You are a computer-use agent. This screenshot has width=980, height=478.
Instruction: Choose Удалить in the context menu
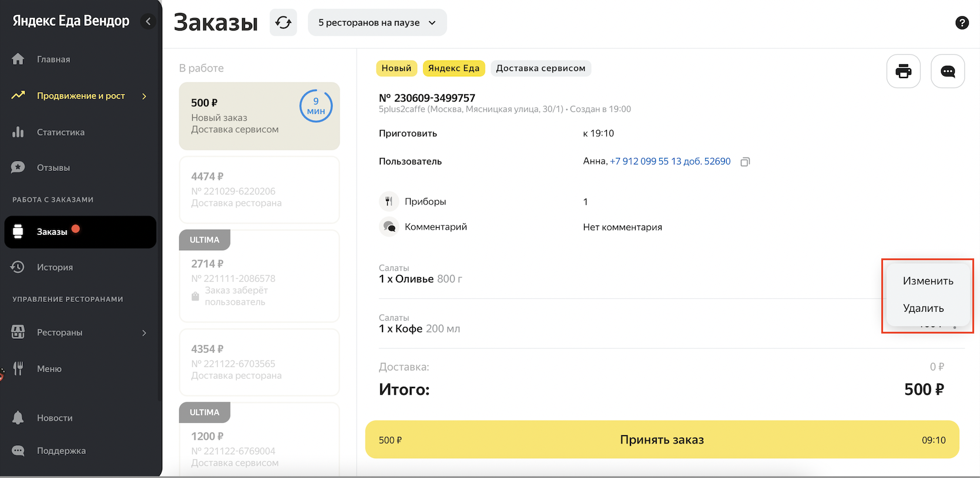[923, 308]
